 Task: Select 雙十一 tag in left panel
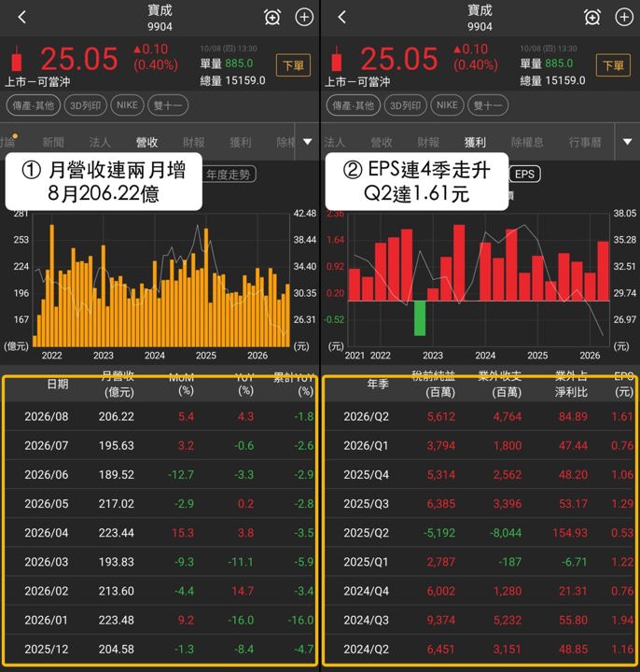coord(168,105)
